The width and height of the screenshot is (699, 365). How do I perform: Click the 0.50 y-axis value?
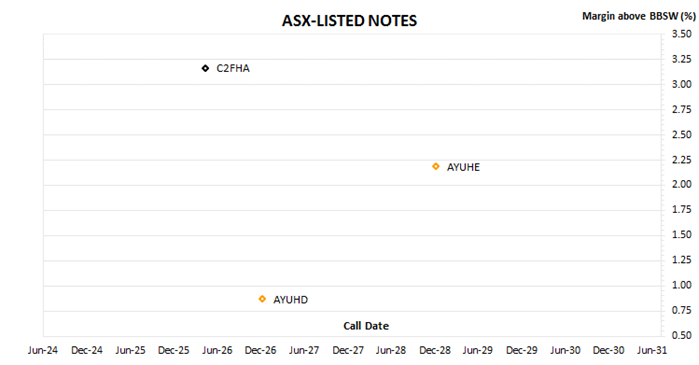(682, 335)
